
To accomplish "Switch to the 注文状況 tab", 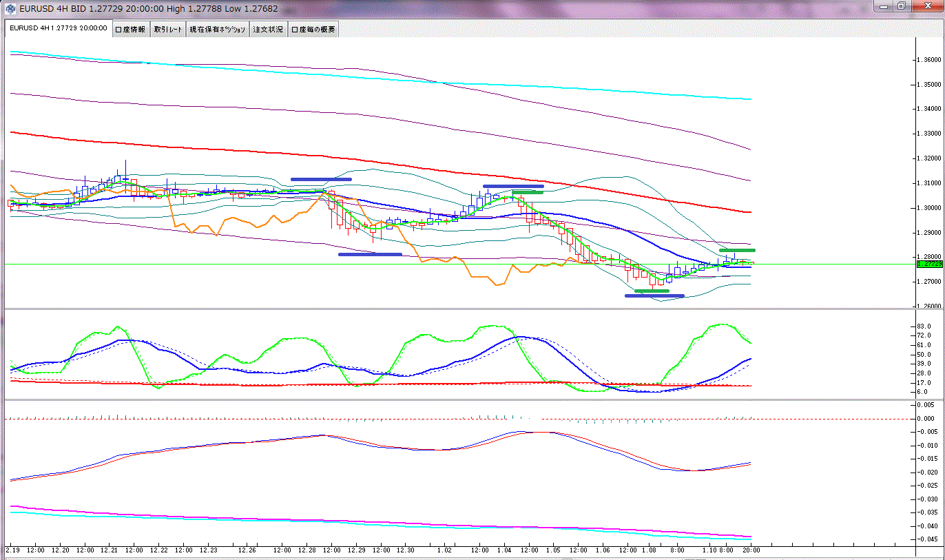I will (x=269, y=29).
